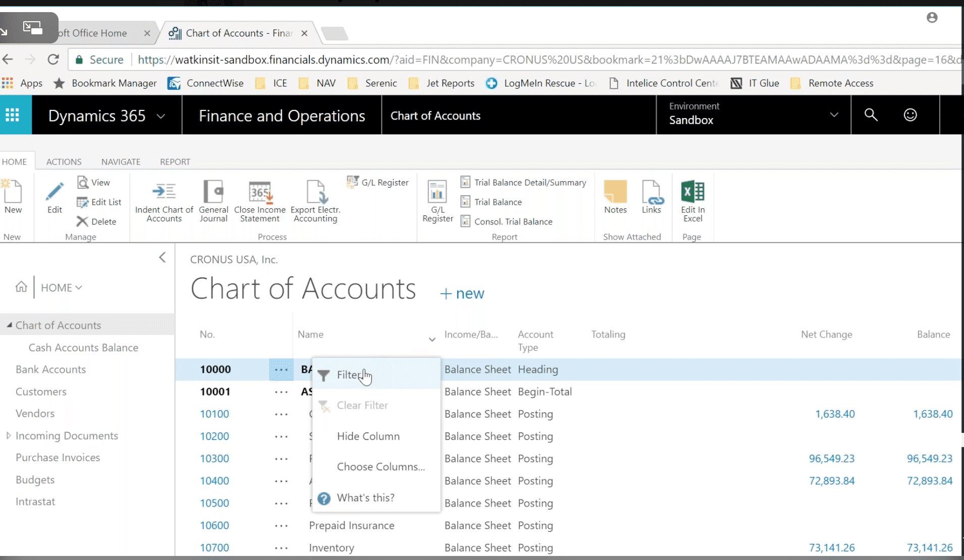This screenshot has height=560, width=964.
Task: Switch to the Office Home browser tab
Action: point(93,33)
